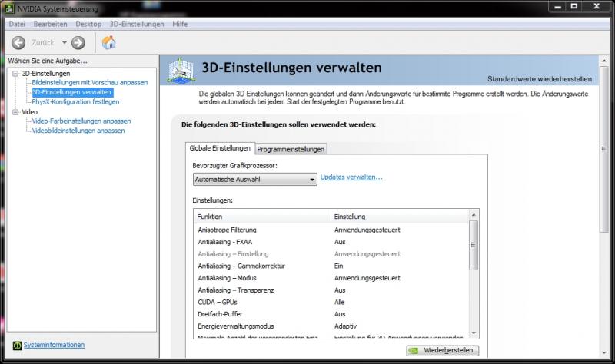Select Video-Farbeinstellungen anpassen

coord(81,121)
